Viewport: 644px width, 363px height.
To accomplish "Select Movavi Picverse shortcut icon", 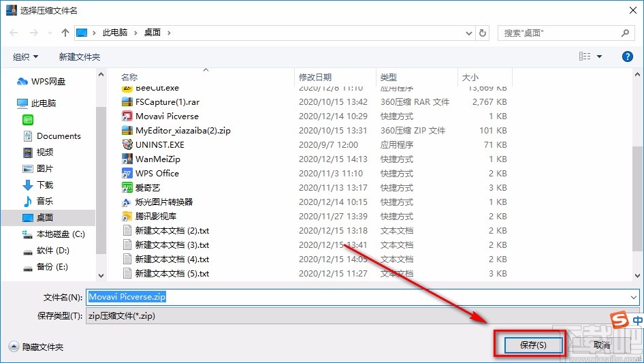I will 127,116.
